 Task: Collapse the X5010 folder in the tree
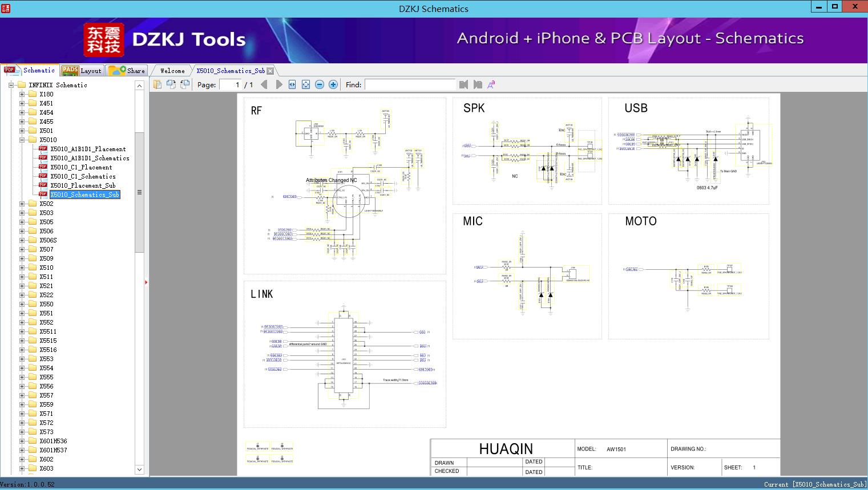point(21,139)
